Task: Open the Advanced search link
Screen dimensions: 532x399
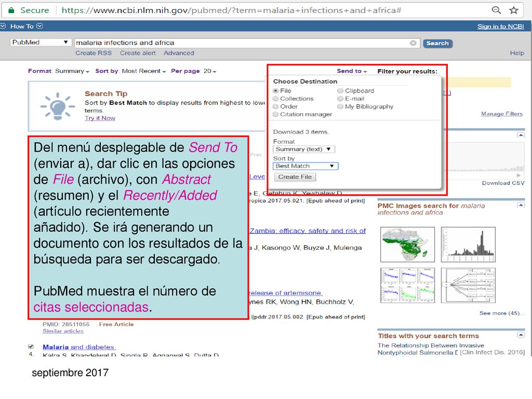Action: [x=179, y=53]
